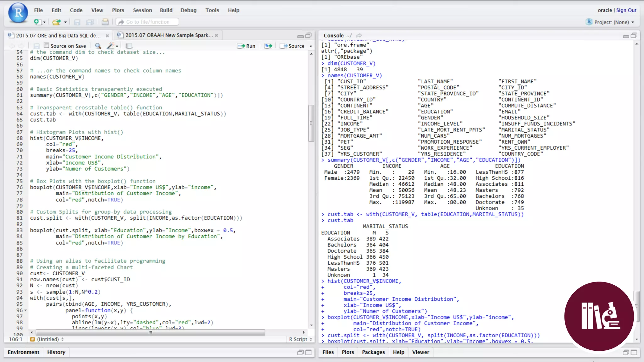
Task: Click the save all documents icon
Action: coord(90,22)
